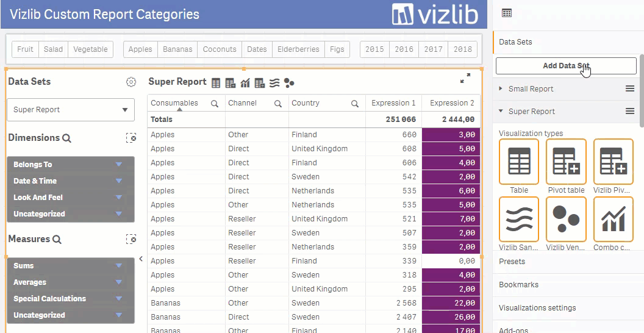Collapse Super Report data set
Viewport: 644px width, 333px height.
[x=501, y=111]
